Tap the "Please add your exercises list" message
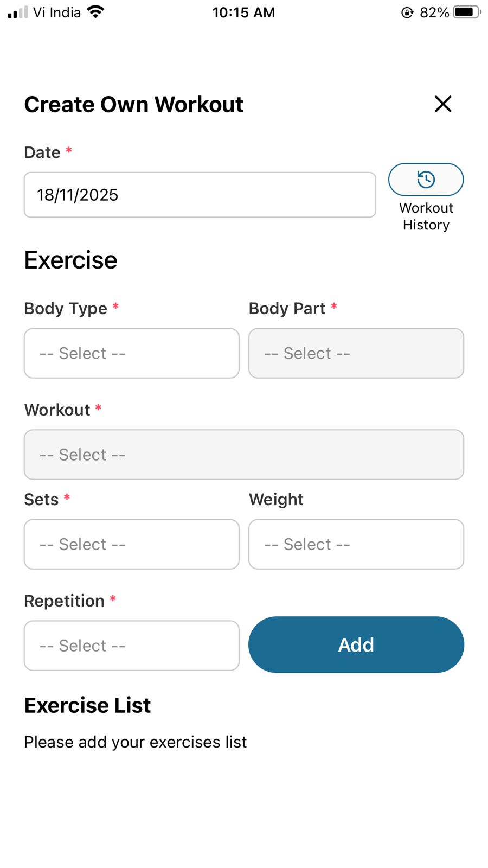 point(135,742)
